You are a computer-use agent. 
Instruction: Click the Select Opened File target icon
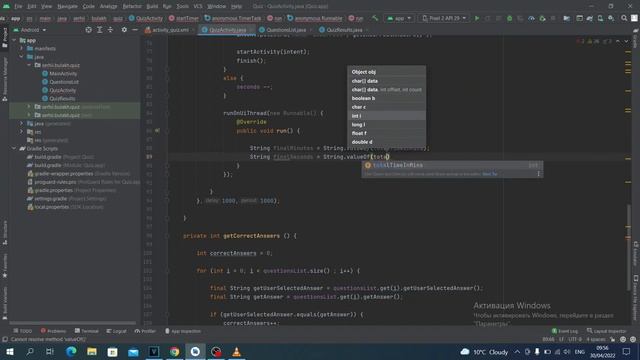click(89, 30)
